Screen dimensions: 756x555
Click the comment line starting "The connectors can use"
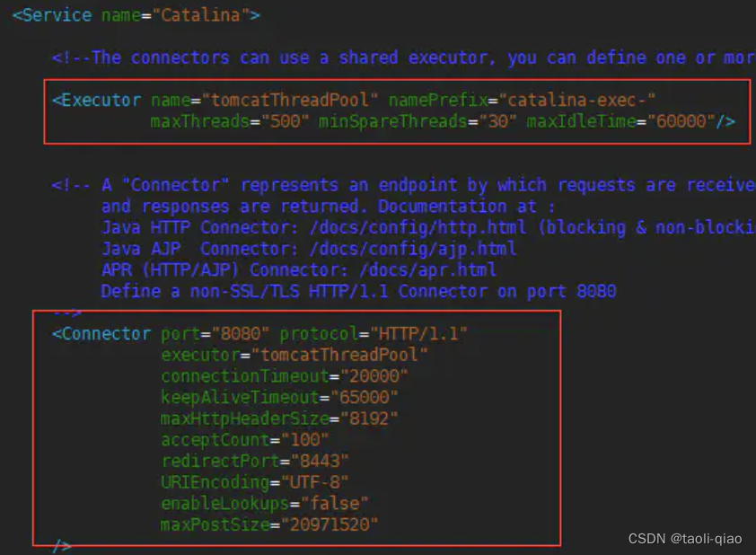click(x=403, y=57)
